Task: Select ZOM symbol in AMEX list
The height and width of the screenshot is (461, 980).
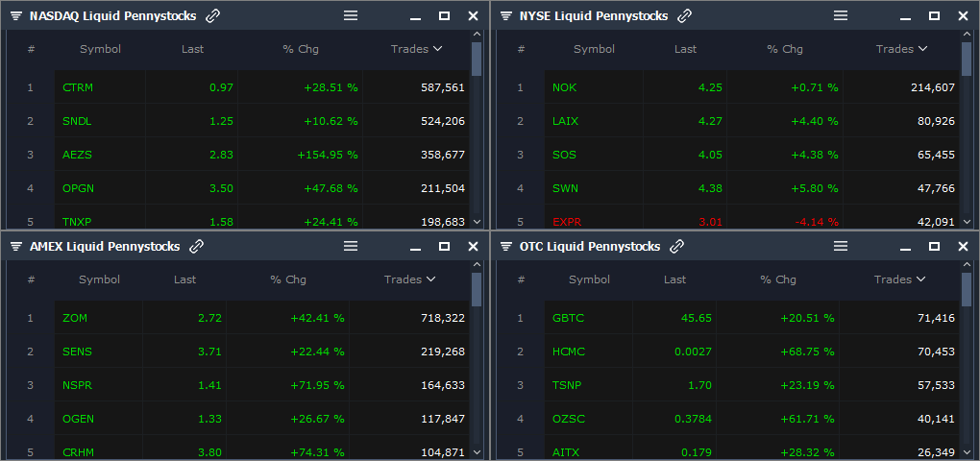Action: pyautogui.click(x=75, y=318)
